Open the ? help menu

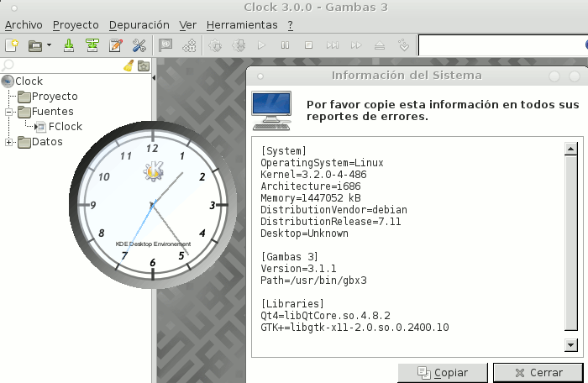tap(291, 25)
